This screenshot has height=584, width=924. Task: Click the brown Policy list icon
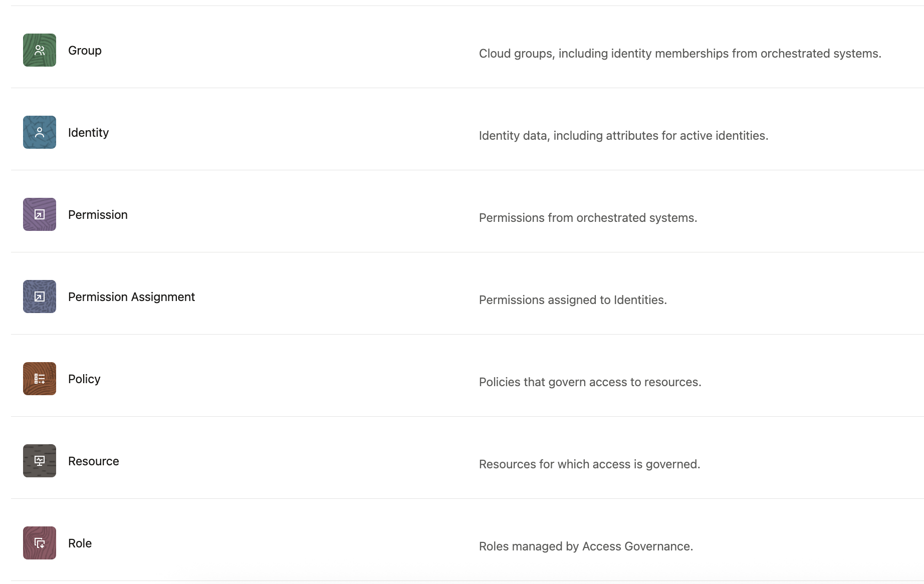40,379
